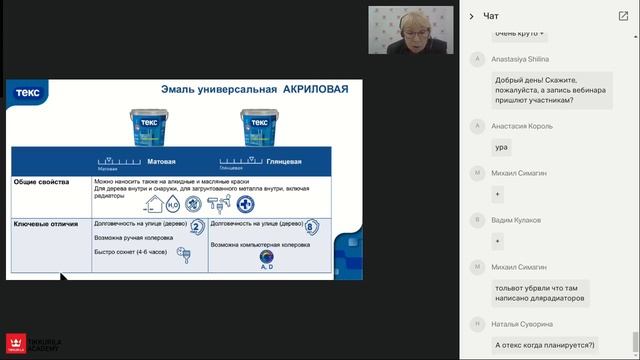Collapse the chat panel with chevron arrow
640x360 pixels.
click(471, 16)
